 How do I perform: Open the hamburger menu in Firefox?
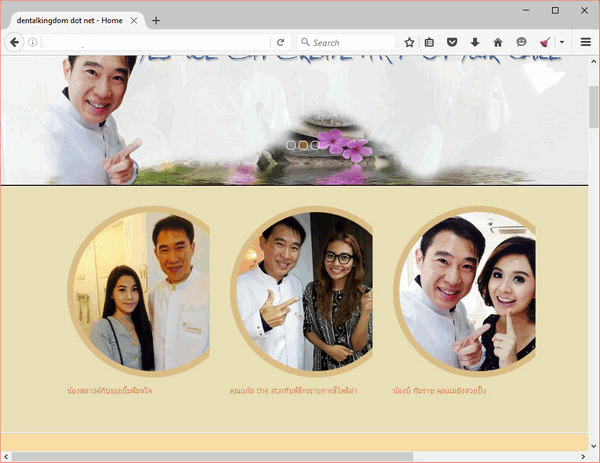coord(585,43)
